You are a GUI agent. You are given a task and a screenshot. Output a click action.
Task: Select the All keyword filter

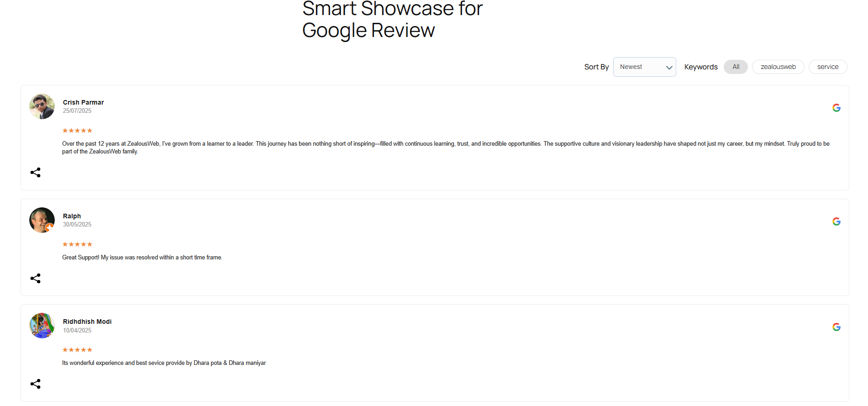tap(736, 67)
